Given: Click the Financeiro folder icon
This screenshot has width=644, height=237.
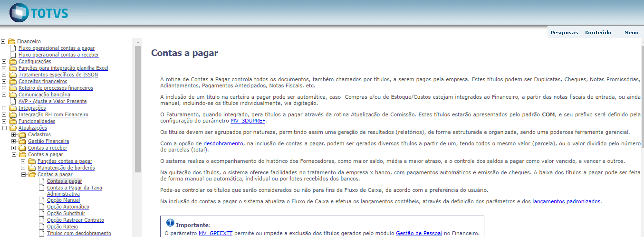Looking at the screenshot, I should click(12, 41).
